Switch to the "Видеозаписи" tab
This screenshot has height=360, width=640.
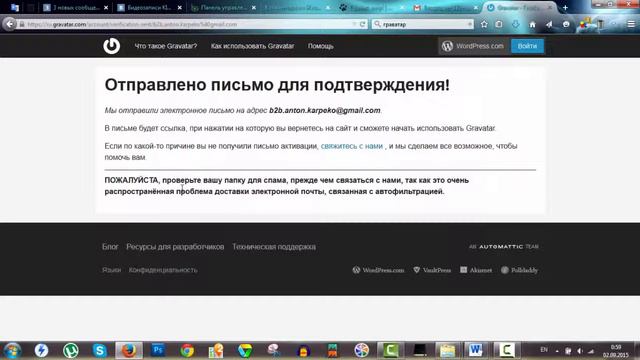click(x=149, y=7)
